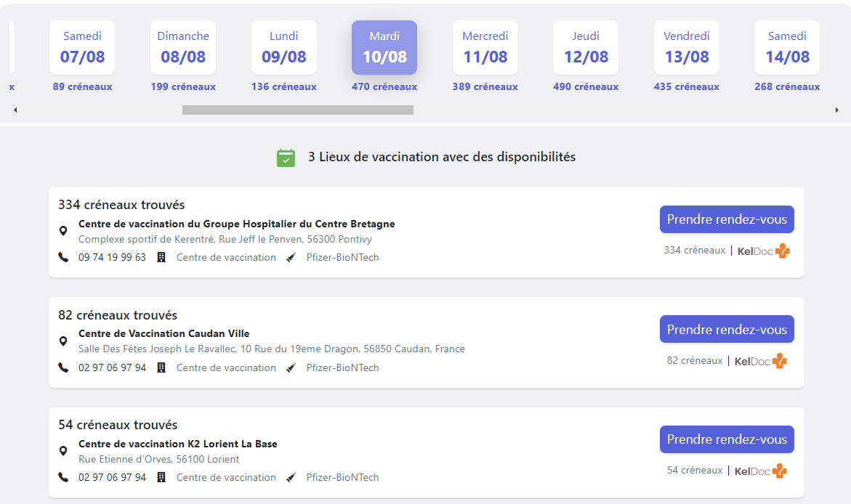Click the 490 créneaux label under Jeudi

click(x=586, y=87)
